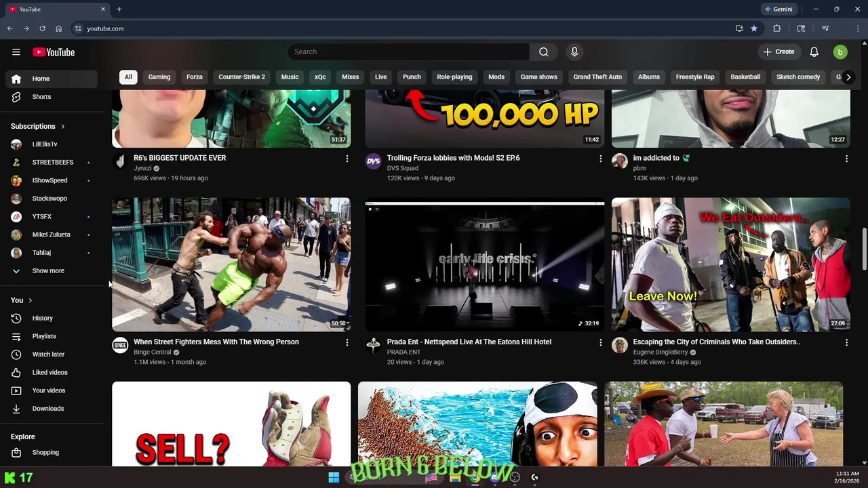Open the account avatar menu

click(840, 52)
